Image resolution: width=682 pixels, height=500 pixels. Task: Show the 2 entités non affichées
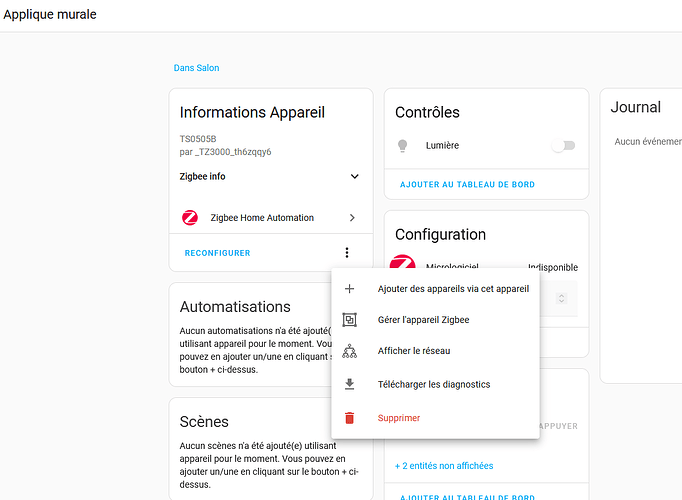pyautogui.click(x=444, y=466)
